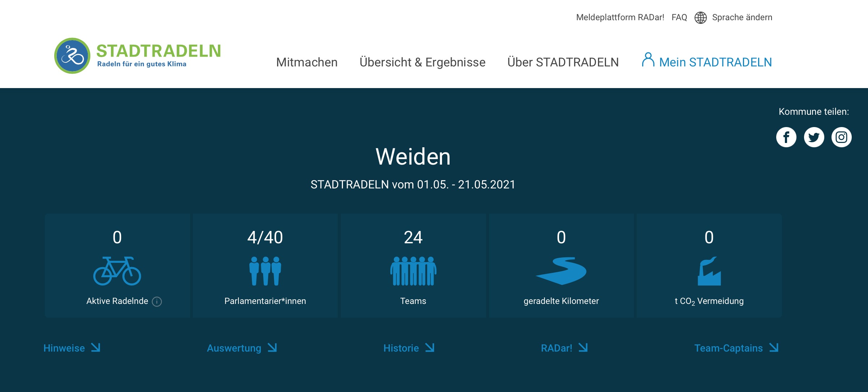Expand the Historie section

408,348
